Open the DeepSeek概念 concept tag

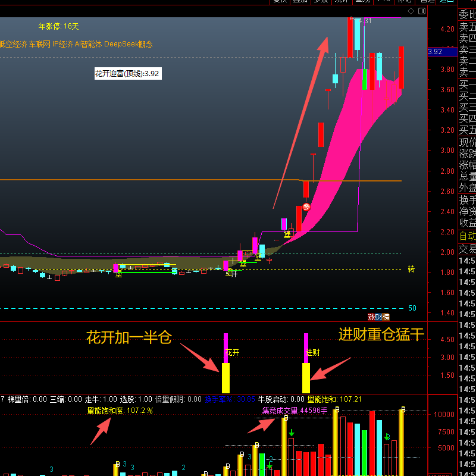tap(128, 44)
